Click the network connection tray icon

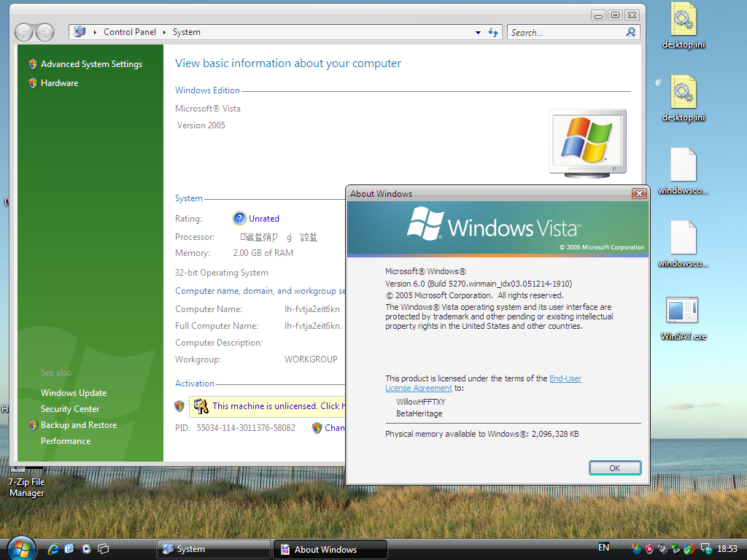pyautogui.click(x=705, y=549)
